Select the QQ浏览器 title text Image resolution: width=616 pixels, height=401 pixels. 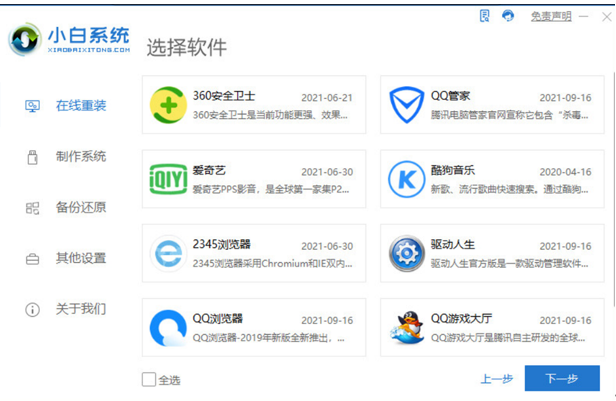point(218,319)
